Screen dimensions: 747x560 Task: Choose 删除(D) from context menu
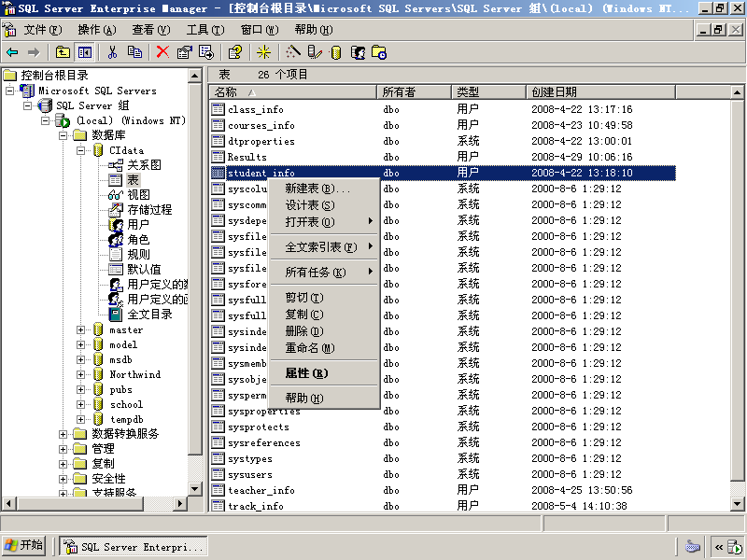(x=324, y=331)
